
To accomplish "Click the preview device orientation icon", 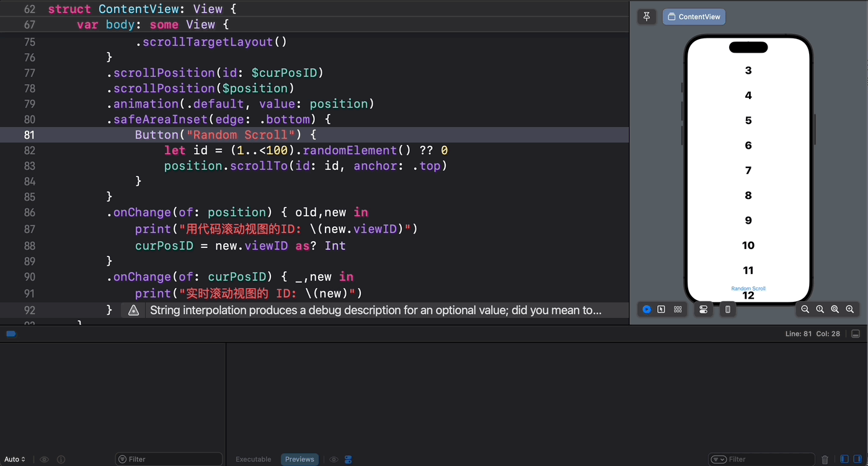I will (727, 309).
